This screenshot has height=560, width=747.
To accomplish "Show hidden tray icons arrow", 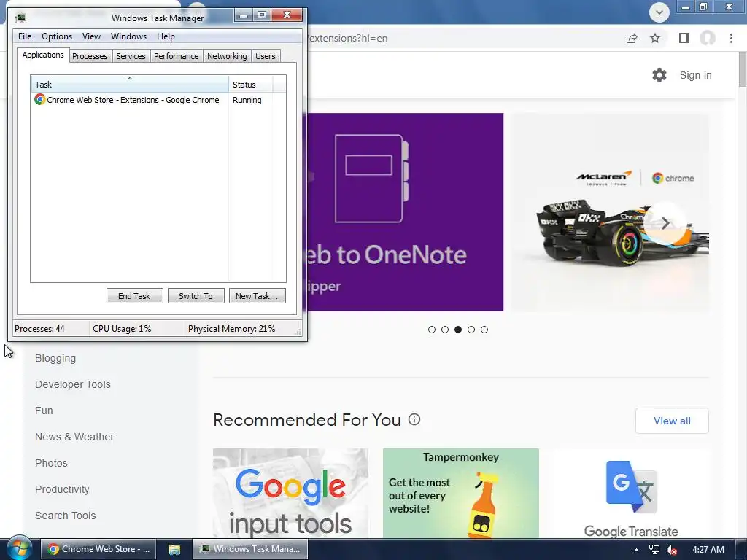I will [636, 550].
